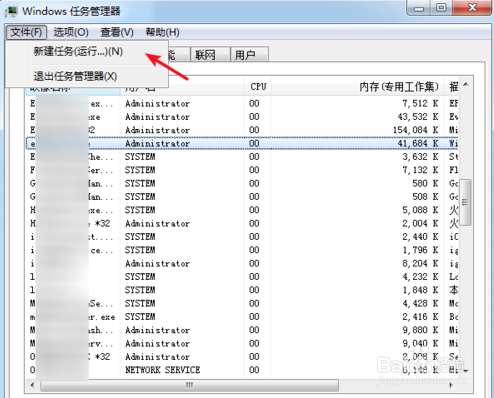Select the memory value 1,848 K
This screenshot has height=398, width=494.
(x=420, y=290)
